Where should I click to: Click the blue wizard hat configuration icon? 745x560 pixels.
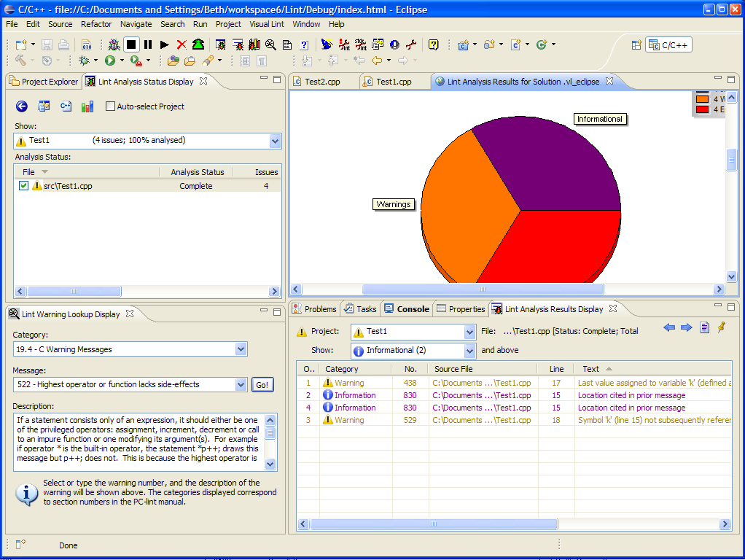327,44
